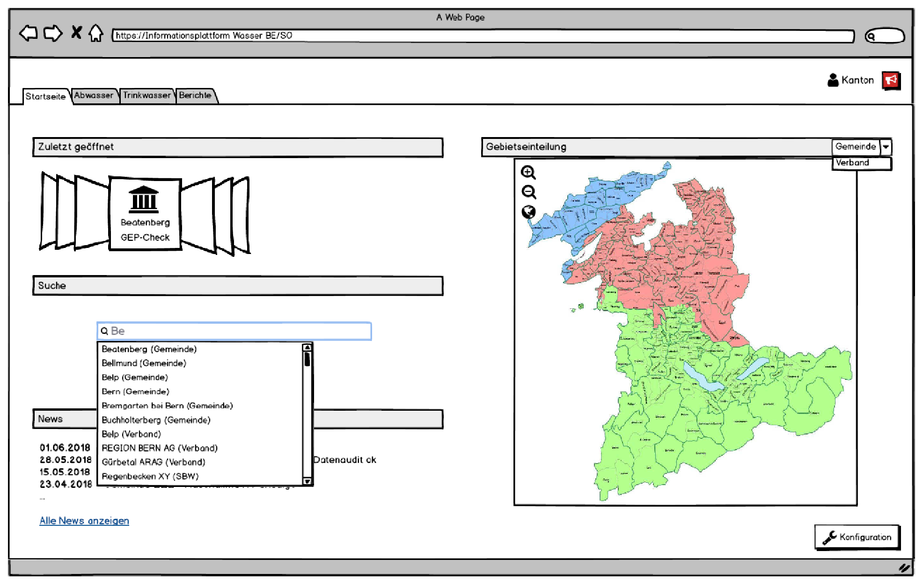Open the Gemeinde dropdown arrow
The width and height of the screenshot is (923, 588).
tap(886, 147)
